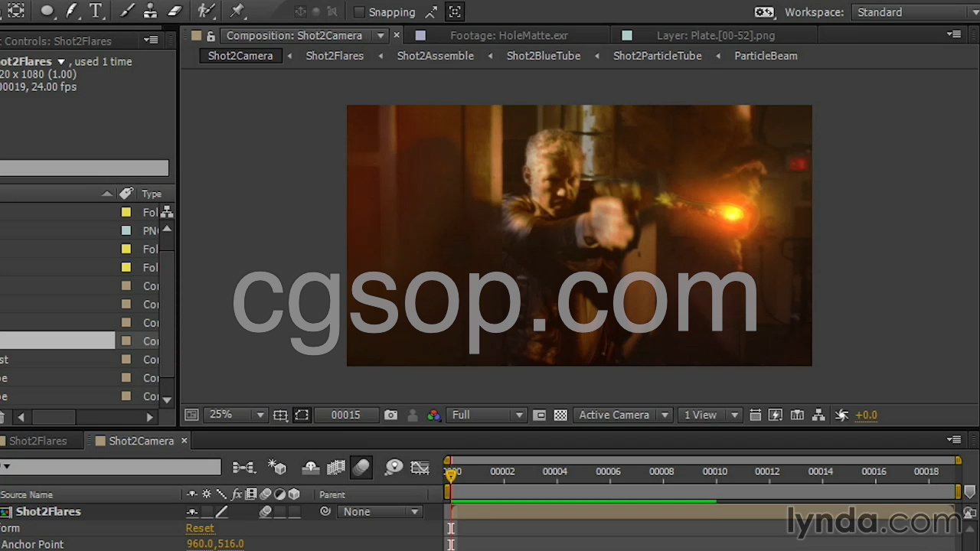Open the Active Camera view dropdown

pyautogui.click(x=623, y=415)
